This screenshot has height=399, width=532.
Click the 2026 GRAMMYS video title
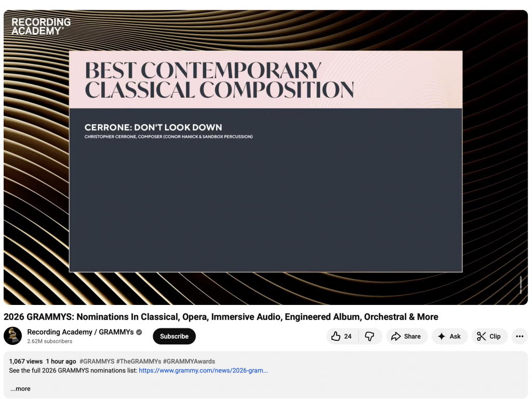click(221, 317)
